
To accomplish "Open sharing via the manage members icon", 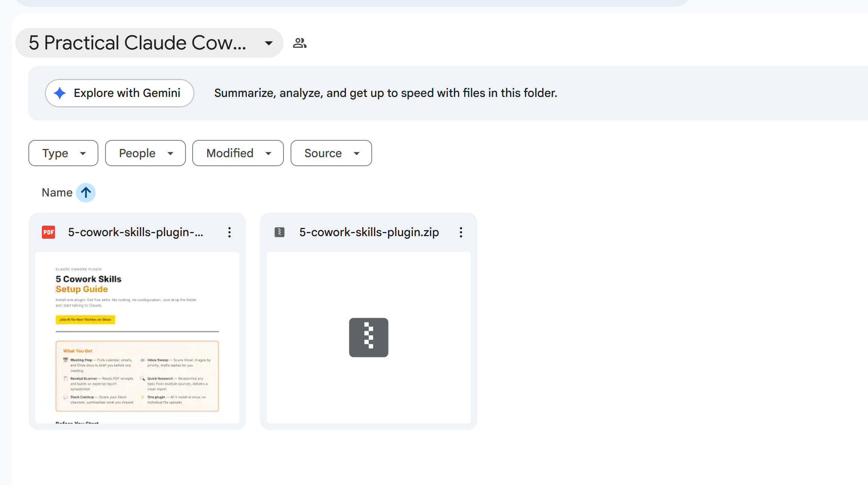I will (300, 43).
